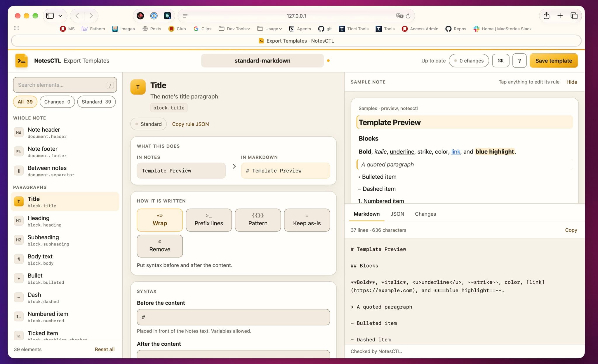Switch to the JSON tab
This screenshot has width=598, height=364.
(397, 214)
